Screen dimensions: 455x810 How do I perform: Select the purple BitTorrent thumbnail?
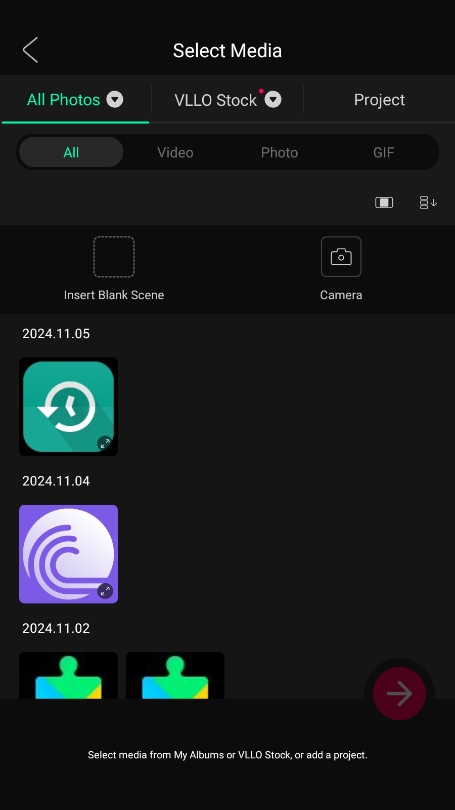[x=68, y=554]
